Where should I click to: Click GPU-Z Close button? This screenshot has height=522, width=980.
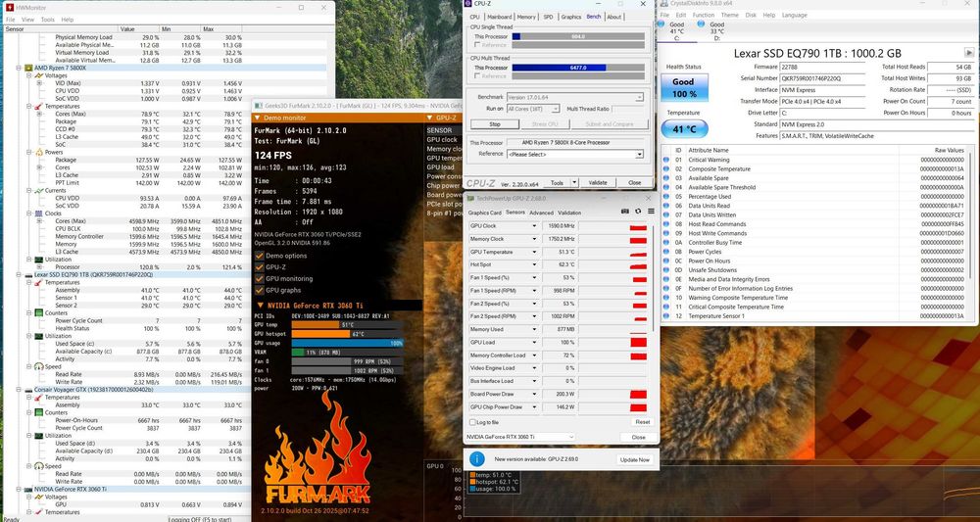[x=638, y=437]
